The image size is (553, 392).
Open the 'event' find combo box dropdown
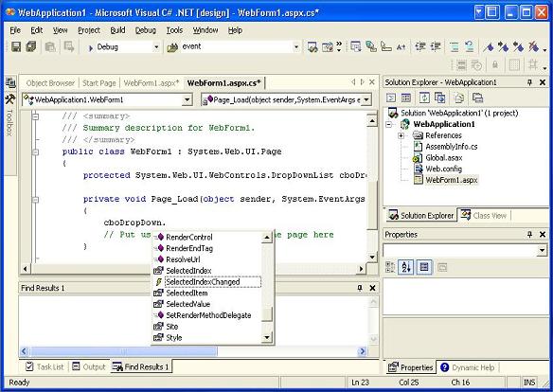(x=296, y=47)
